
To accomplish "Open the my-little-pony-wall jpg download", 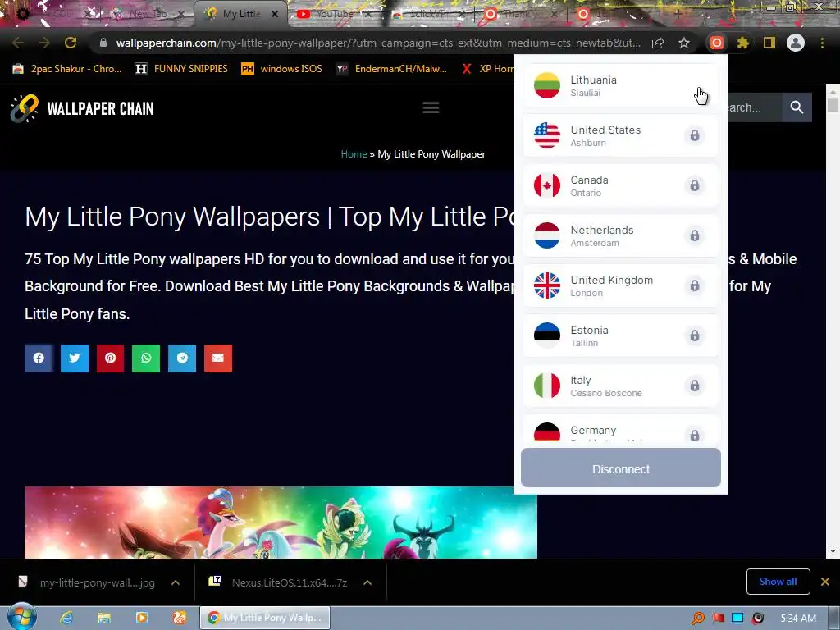I will click(89, 583).
